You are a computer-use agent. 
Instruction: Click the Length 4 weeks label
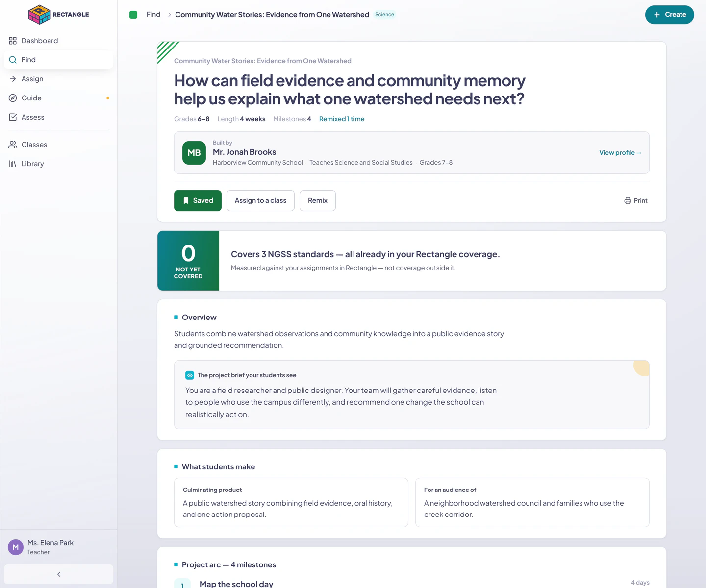[241, 119]
